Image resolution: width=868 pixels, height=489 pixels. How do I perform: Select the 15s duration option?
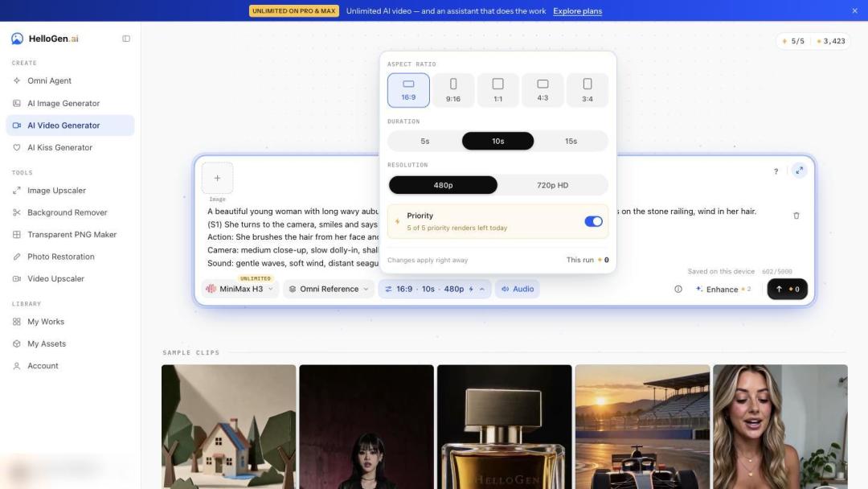point(571,142)
